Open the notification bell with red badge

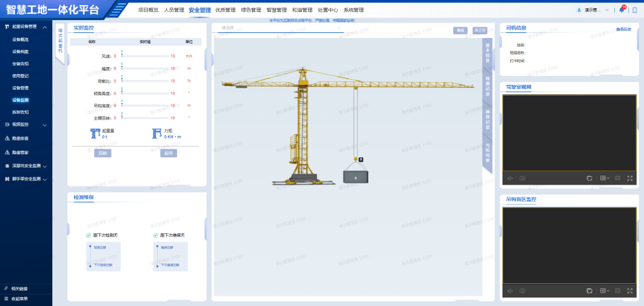(622, 10)
